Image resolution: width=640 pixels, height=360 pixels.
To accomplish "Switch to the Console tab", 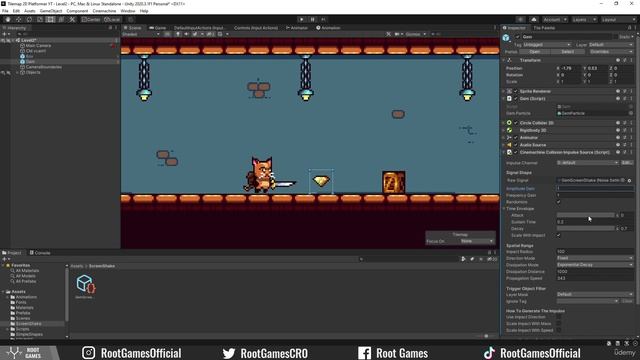I will point(40,253).
